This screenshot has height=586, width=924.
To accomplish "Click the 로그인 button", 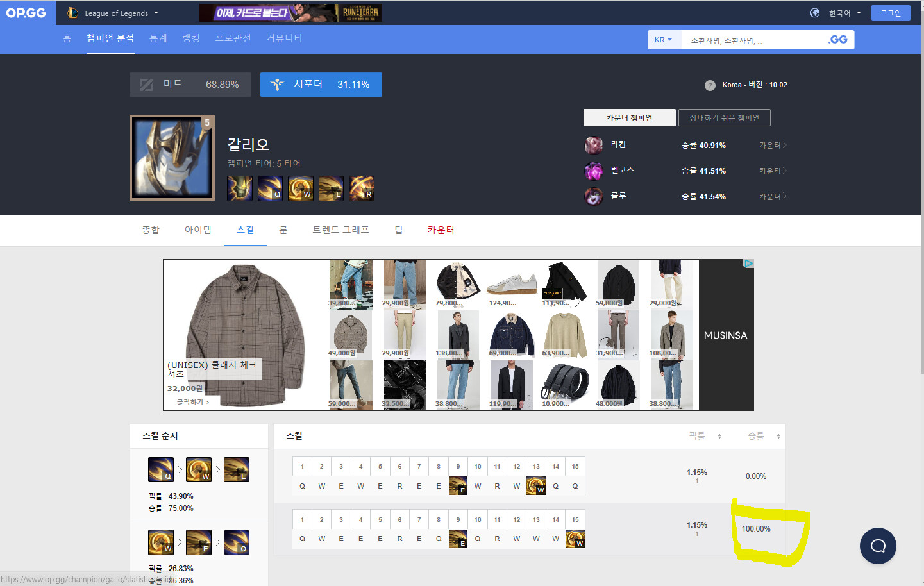I will (890, 13).
